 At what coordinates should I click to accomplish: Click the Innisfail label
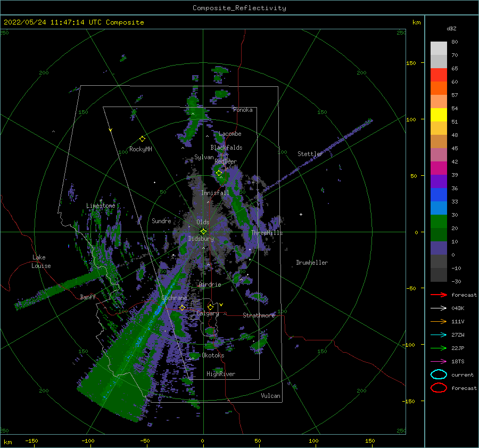tap(215, 193)
